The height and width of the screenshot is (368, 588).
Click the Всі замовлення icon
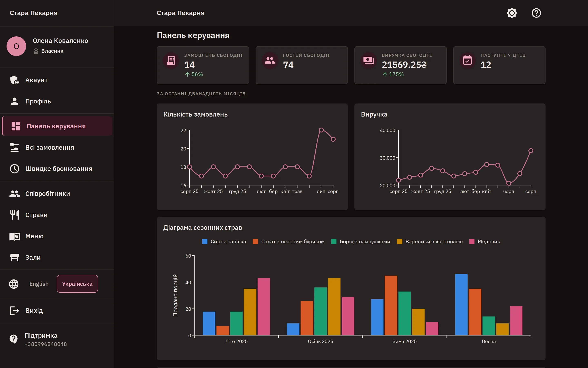coord(14,147)
